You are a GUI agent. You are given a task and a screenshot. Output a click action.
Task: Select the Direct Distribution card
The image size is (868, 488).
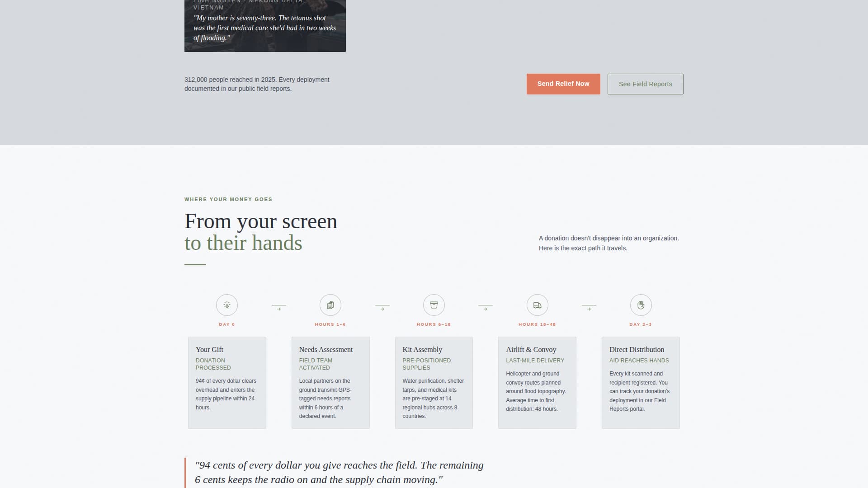[640, 382]
